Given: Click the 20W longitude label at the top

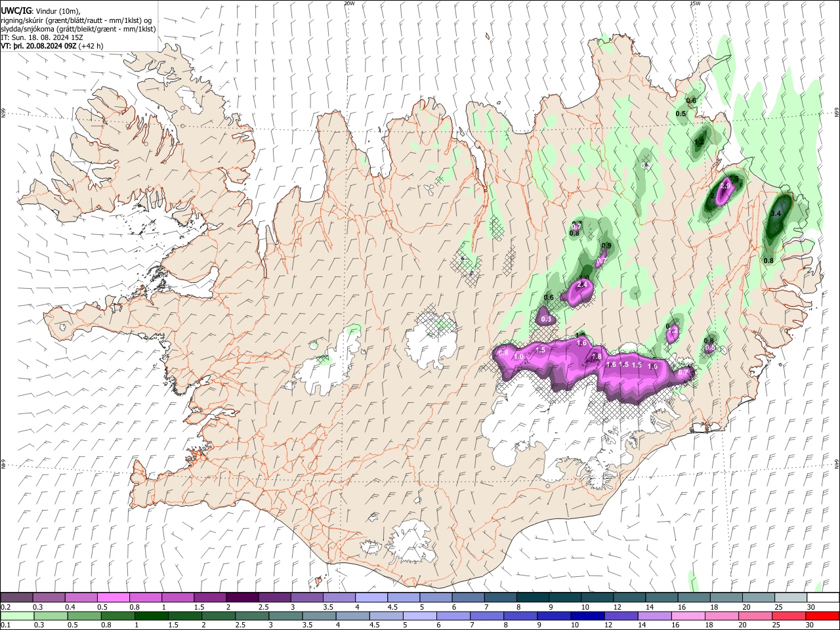Looking at the screenshot, I should tap(349, 3).
